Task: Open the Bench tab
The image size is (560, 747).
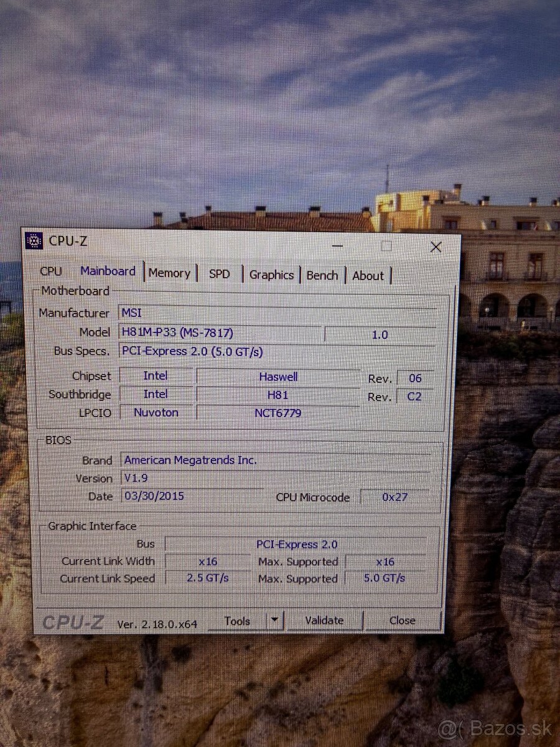Action: (322, 275)
